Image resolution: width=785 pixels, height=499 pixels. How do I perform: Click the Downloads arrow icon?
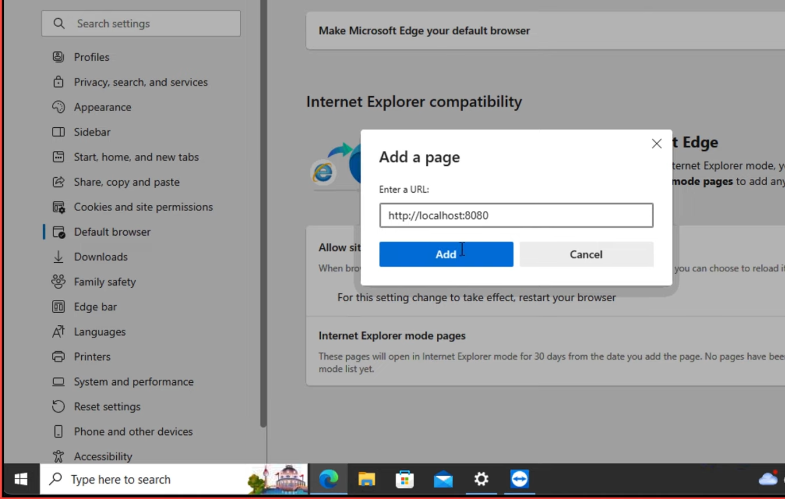[x=59, y=257]
